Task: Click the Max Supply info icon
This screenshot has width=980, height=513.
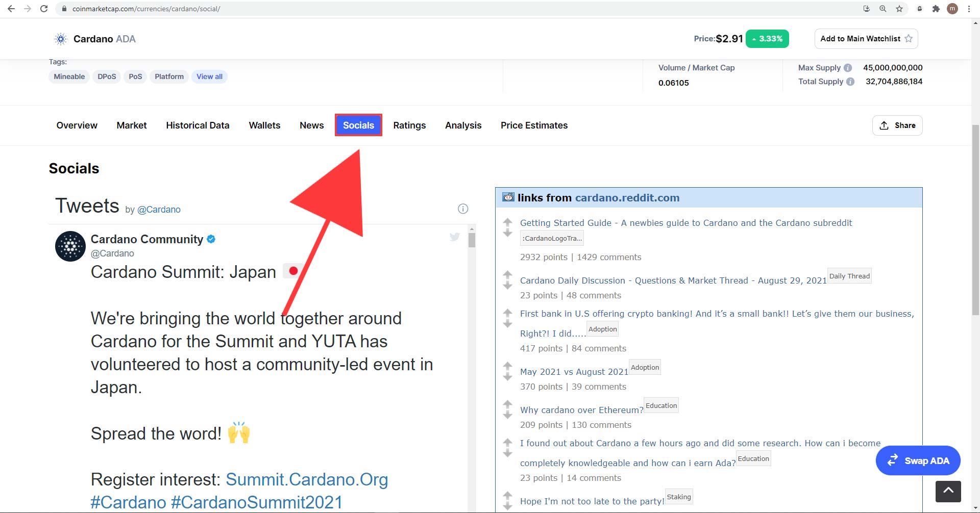Action: tap(848, 68)
